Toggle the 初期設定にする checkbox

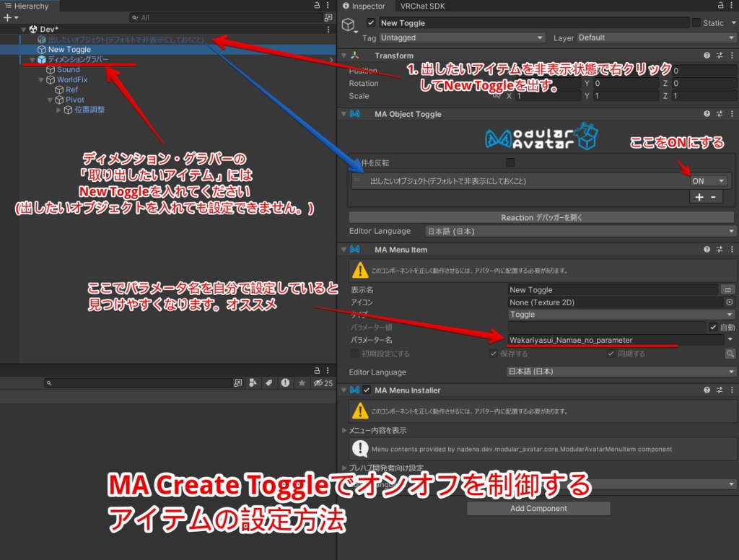tap(354, 354)
